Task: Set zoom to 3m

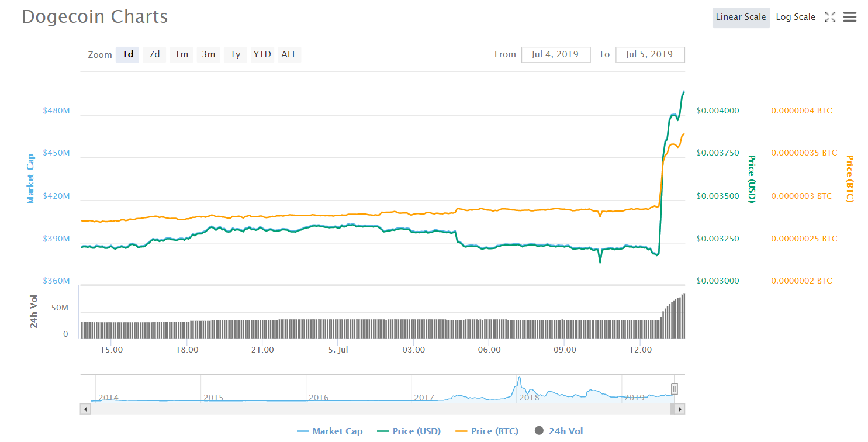Action: click(x=208, y=54)
